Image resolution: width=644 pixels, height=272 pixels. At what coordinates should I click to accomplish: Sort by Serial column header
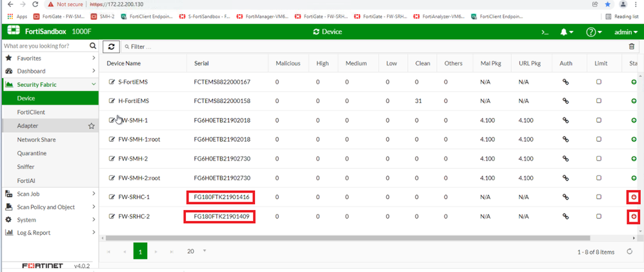pos(201,63)
